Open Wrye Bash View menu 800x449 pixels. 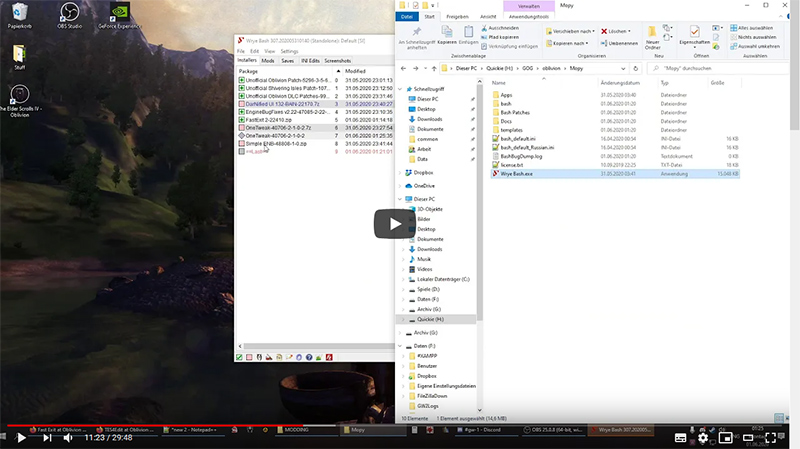click(x=269, y=52)
